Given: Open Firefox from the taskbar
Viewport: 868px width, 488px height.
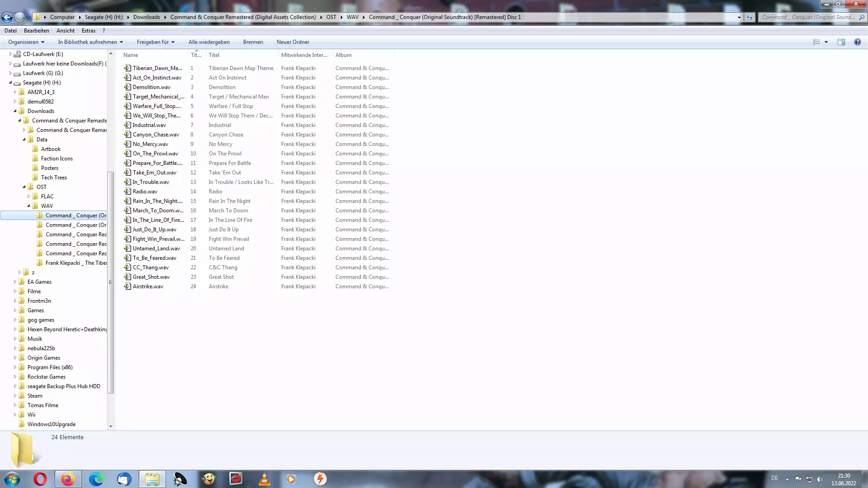Looking at the screenshot, I should 68,479.
